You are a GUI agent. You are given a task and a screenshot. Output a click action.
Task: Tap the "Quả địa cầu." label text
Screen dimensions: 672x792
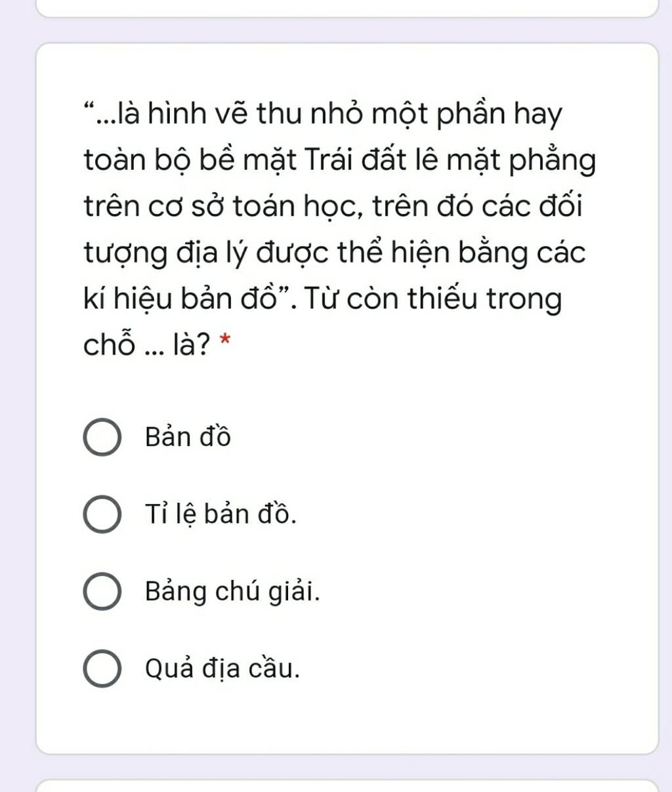(x=222, y=668)
